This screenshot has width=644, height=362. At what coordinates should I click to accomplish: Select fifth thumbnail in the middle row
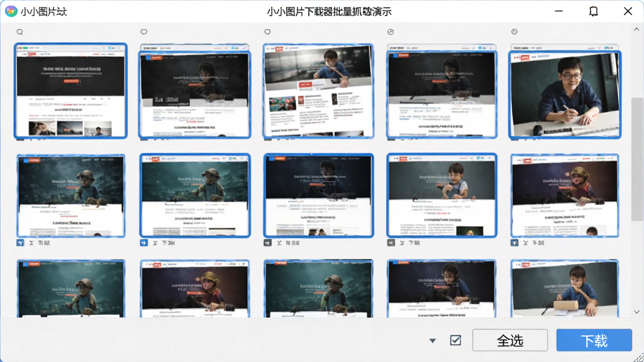click(565, 196)
